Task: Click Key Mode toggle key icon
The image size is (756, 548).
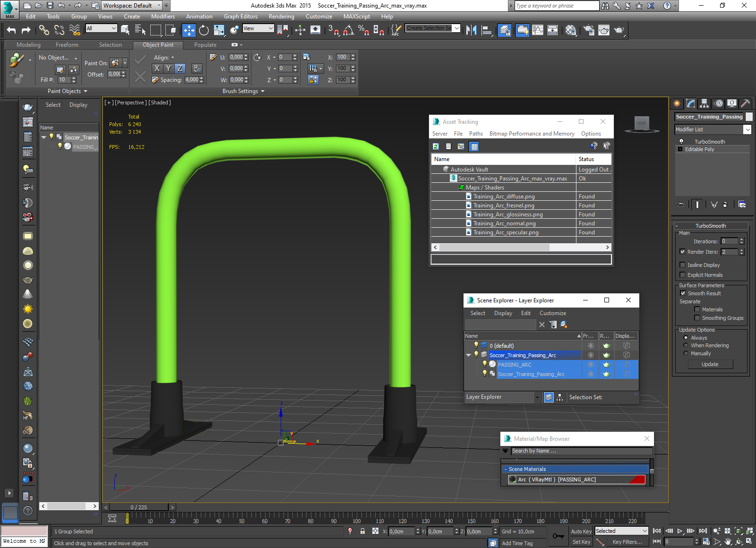Action: (558, 536)
